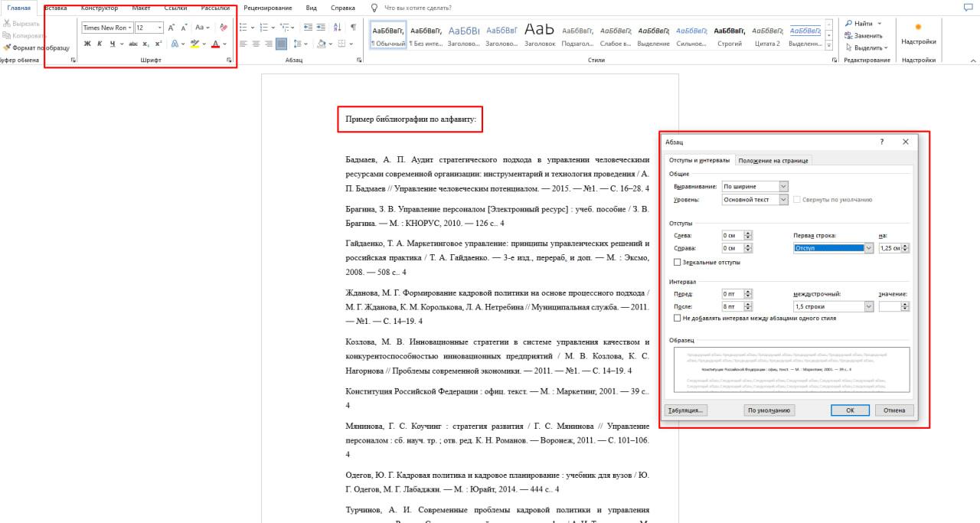Click Формат по образцу paintbrush
Viewport: 980px width, 523px height.
(36, 47)
